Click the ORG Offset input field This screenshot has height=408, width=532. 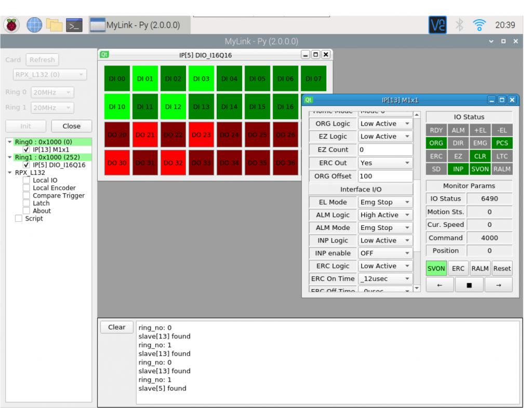(x=385, y=176)
